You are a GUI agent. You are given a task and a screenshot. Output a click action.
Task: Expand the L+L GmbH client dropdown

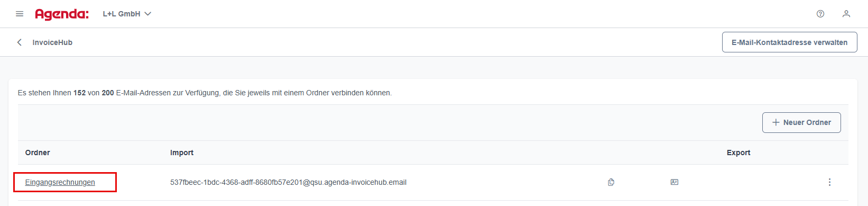point(127,14)
